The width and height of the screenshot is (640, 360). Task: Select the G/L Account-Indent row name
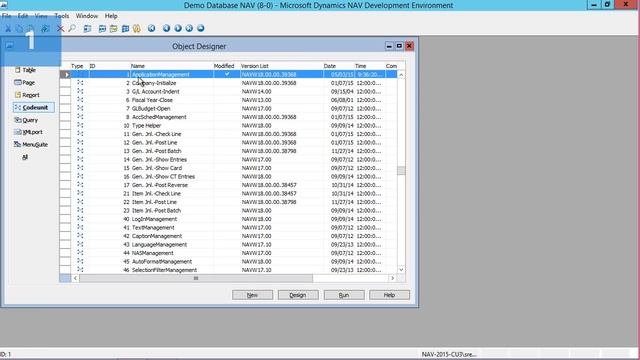156,91
